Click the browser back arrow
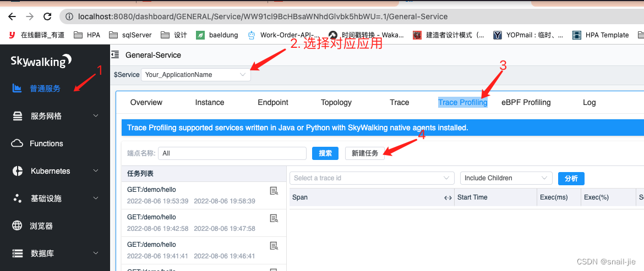This screenshot has width=644, height=271. tap(12, 17)
